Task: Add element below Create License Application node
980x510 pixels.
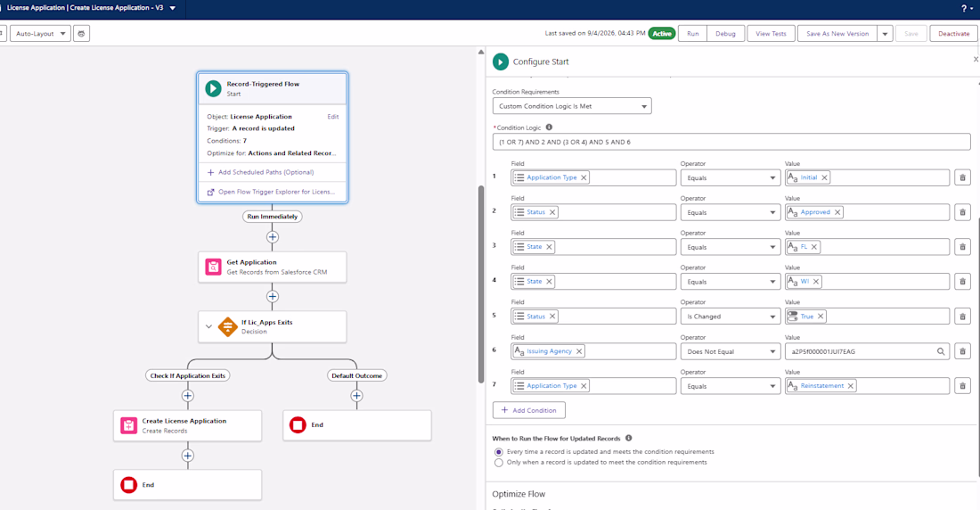Action: [187, 456]
